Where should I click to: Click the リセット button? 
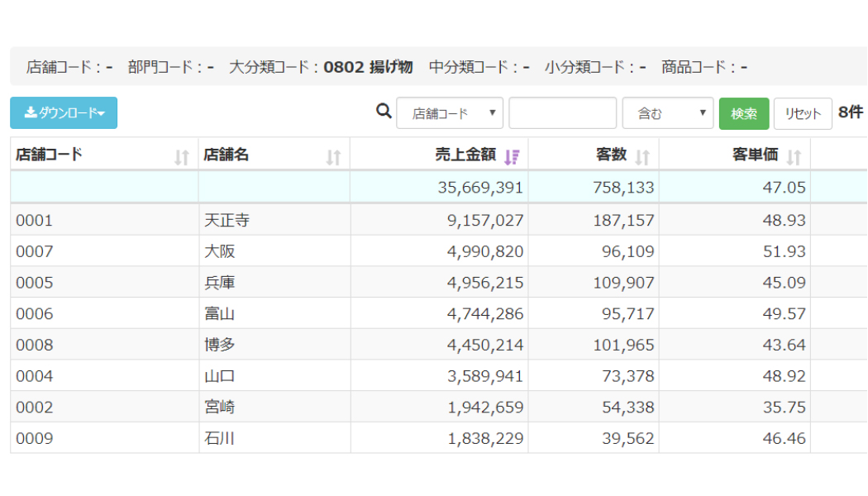802,114
